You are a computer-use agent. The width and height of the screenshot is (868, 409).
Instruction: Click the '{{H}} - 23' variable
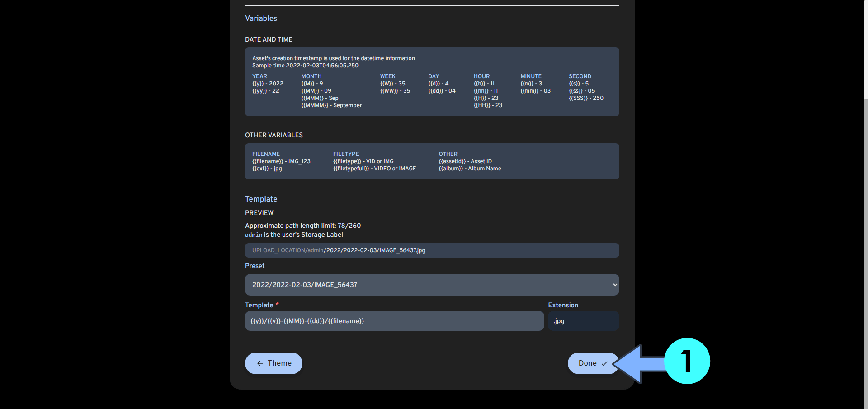[x=486, y=98]
